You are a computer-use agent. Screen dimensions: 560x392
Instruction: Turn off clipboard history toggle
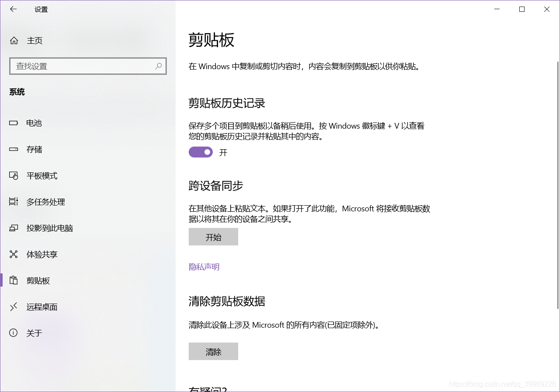click(201, 152)
